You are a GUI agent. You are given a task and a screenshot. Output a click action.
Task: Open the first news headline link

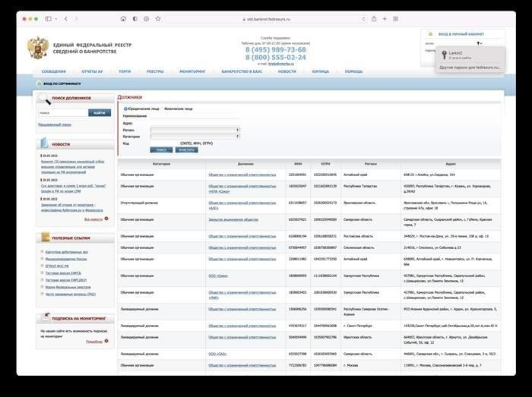tap(73, 167)
